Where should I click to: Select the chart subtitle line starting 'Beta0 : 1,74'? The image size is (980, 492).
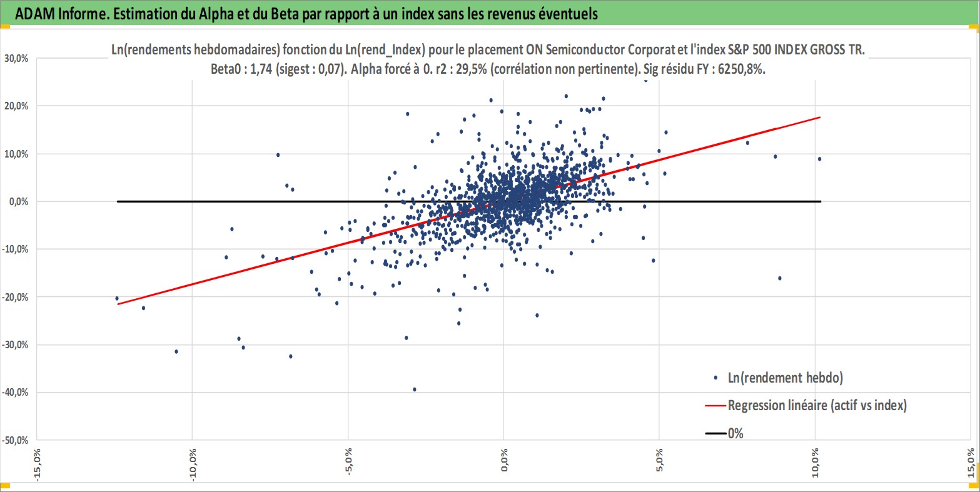[489, 69]
